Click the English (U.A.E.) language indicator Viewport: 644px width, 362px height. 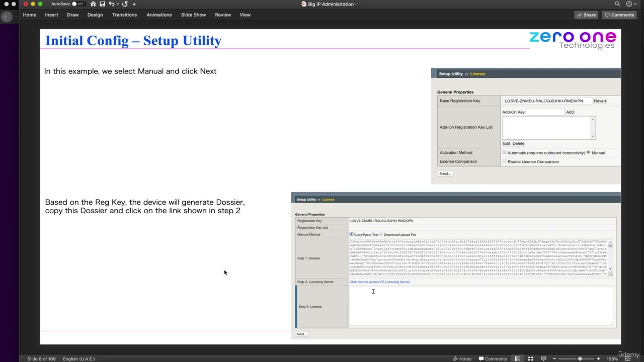(79, 359)
